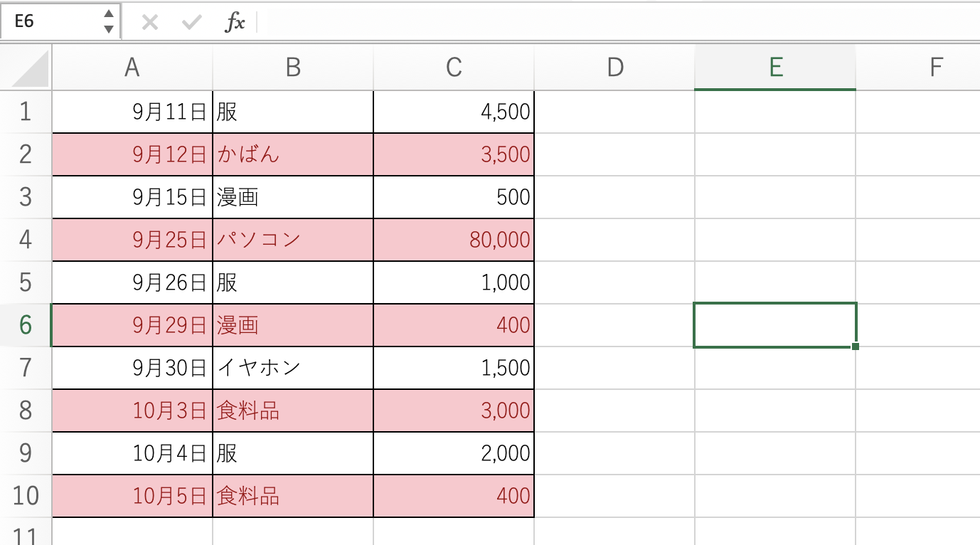Viewport: 980px width, 545px height.
Task: Select the 食料品 cell in row 8
Action: (x=292, y=410)
